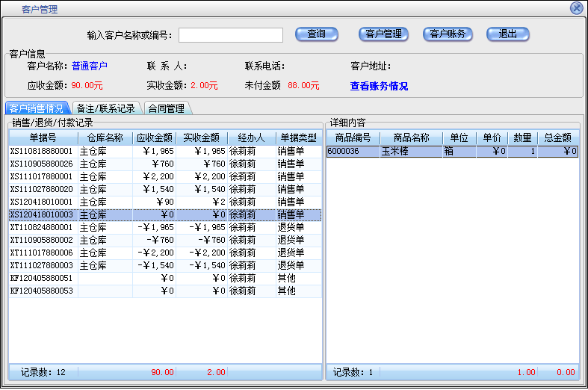Open the 查看账务情况 link

coord(379,86)
